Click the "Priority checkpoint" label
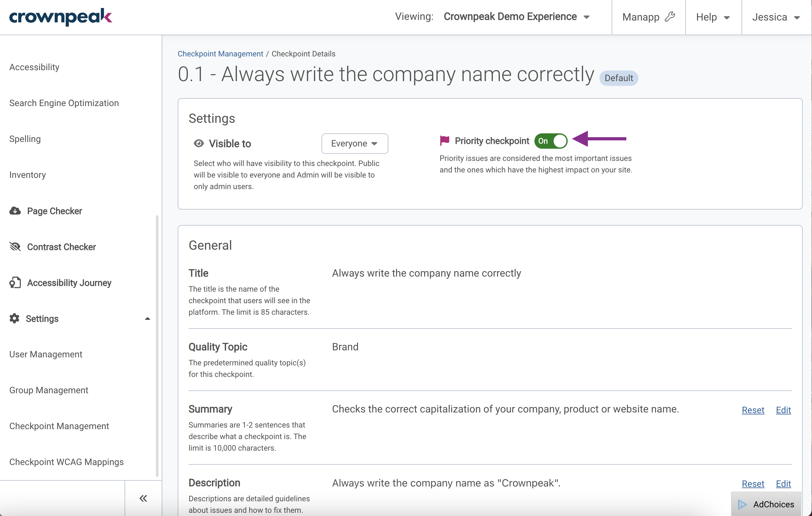The width and height of the screenshot is (812, 516). 492,141
